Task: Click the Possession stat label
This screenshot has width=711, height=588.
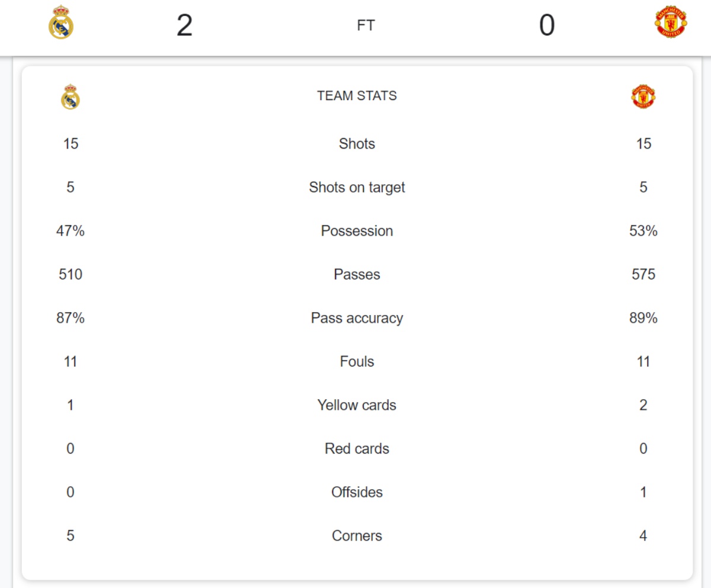Action: tap(357, 231)
